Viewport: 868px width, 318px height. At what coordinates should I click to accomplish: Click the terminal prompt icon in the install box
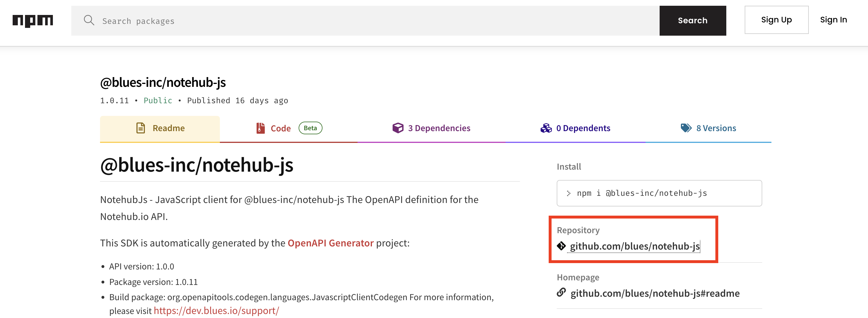(569, 193)
